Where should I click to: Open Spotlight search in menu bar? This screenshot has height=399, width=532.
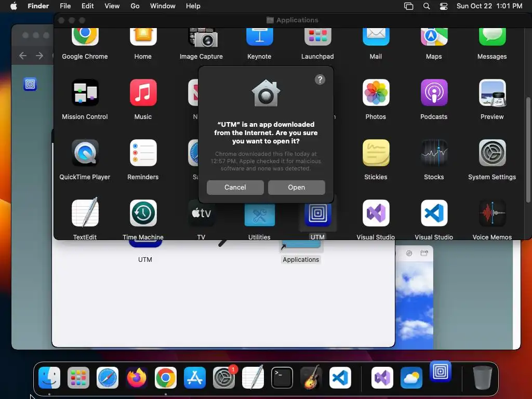pyautogui.click(x=427, y=6)
